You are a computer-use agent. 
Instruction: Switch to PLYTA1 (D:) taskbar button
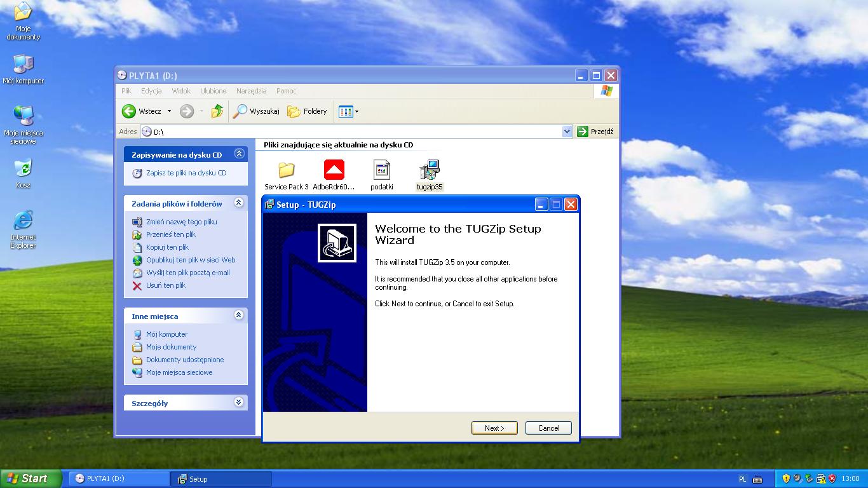pyautogui.click(x=120, y=479)
